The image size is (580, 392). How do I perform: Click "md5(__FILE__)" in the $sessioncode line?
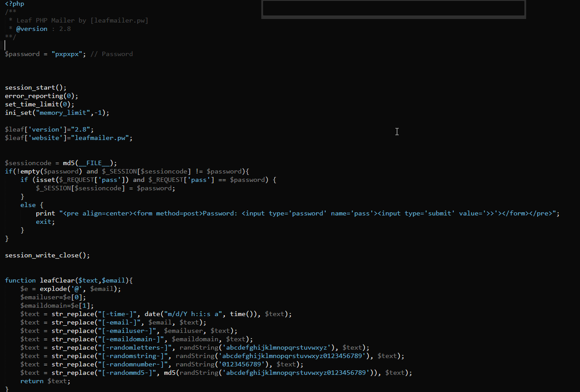click(88, 163)
